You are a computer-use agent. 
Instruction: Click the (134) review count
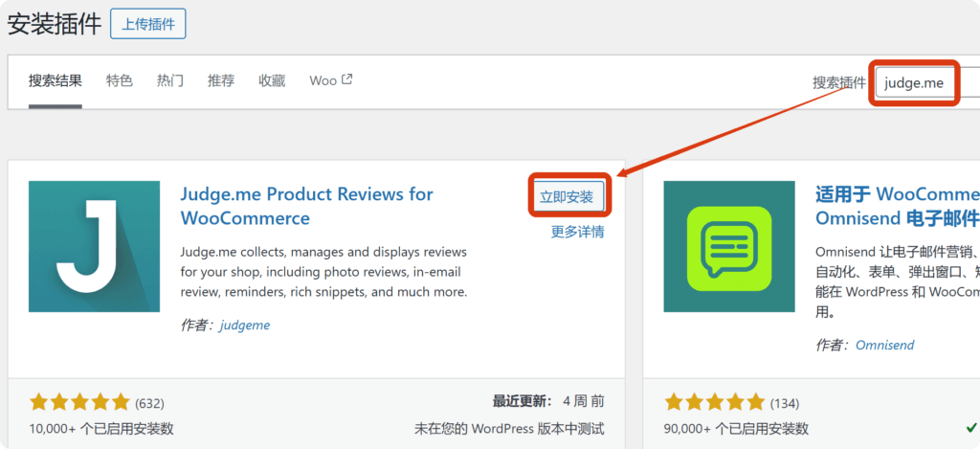(785, 403)
